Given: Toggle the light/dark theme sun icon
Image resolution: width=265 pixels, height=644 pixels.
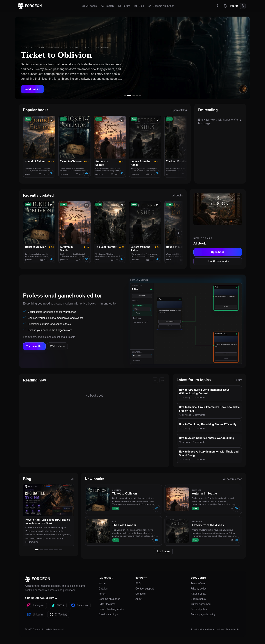Looking at the screenshot, I should pos(218,6).
